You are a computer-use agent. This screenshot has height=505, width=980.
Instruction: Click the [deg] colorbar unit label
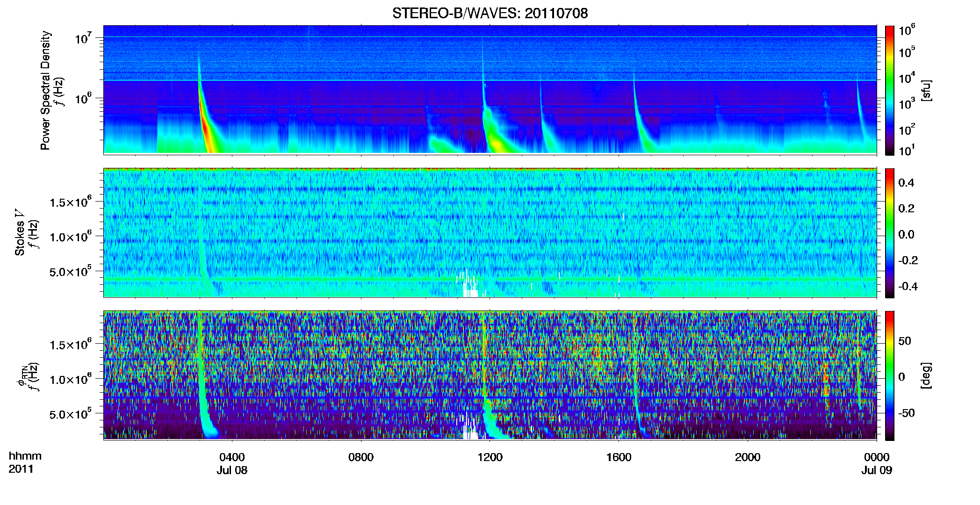tap(926, 375)
